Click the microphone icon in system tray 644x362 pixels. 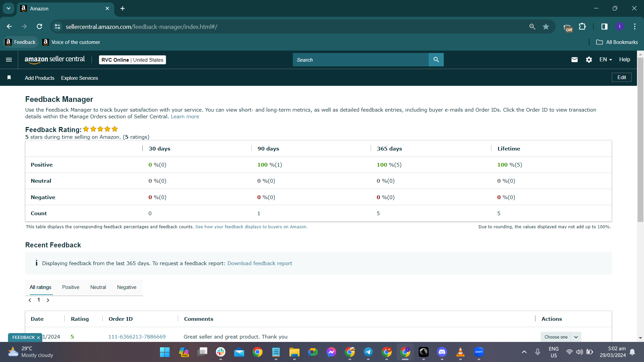[x=538, y=352]
